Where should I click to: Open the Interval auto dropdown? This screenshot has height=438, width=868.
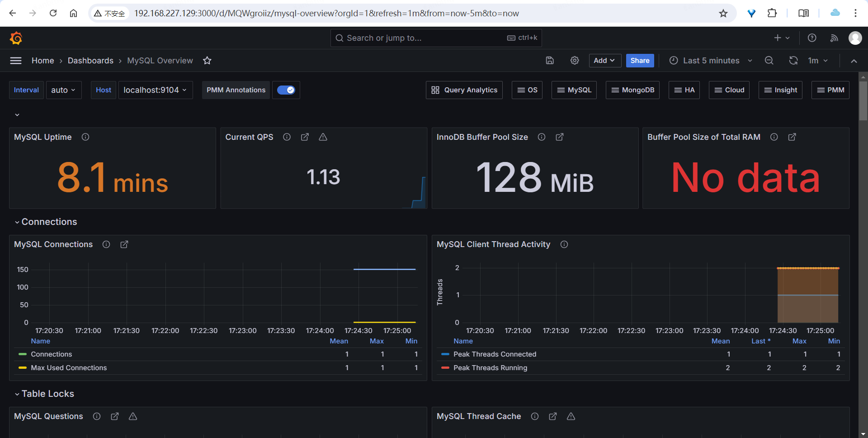pyautogui.click(x=63, y=90)
